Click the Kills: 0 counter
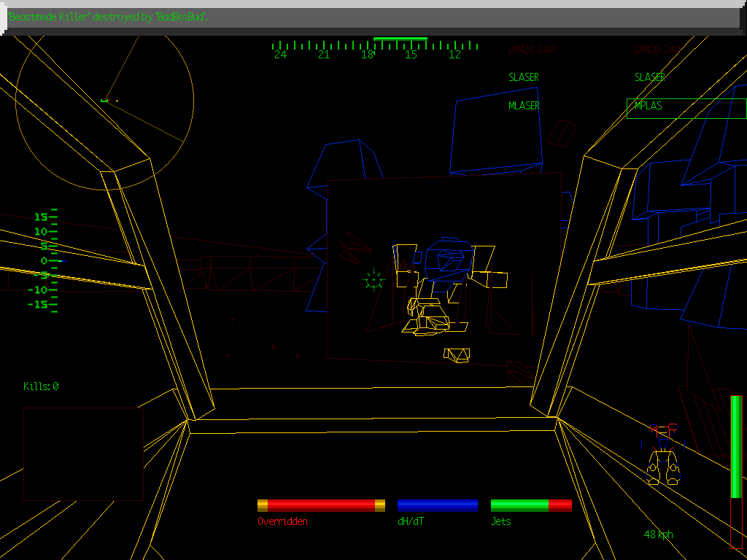747x560 pixels. pyautogui.click(x=41, y=386)
